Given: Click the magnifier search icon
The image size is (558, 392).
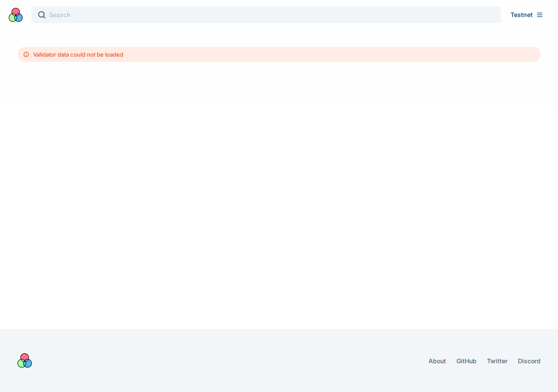Looking at the screenshot, I should [42, 15].
